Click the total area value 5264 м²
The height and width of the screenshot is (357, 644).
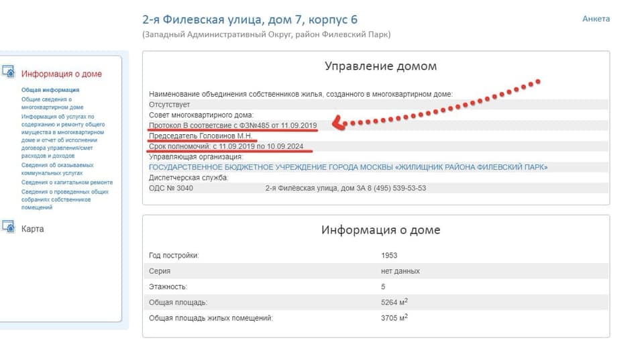tap(394, 302)
